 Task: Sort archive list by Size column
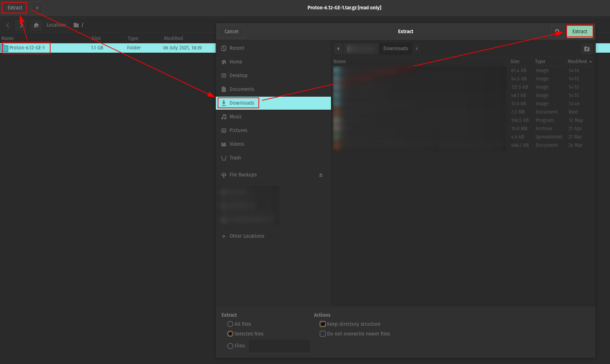pos(108,38)
